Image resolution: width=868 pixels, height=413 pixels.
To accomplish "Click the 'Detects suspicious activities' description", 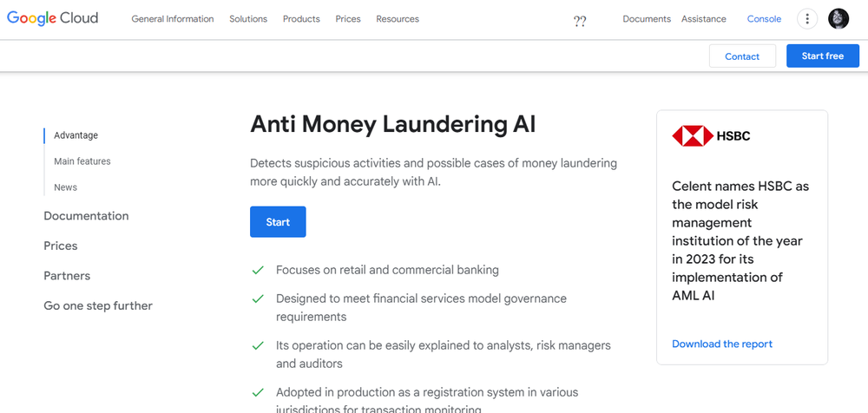I will (x=433, y=172).
